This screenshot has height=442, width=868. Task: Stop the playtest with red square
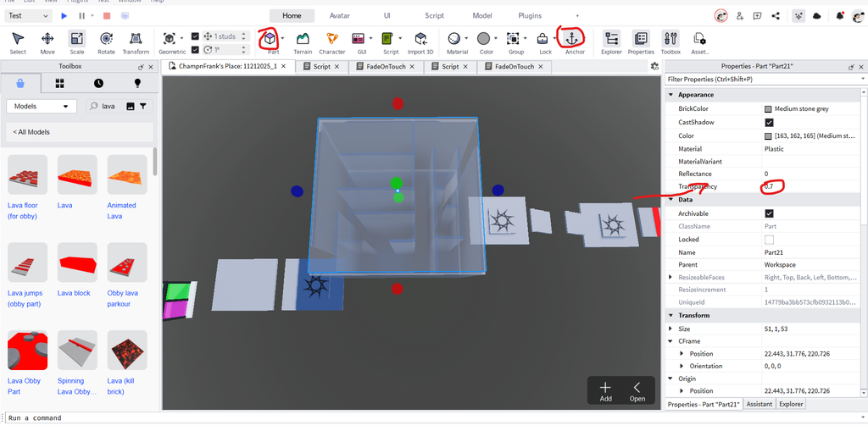(x=107, y=16)
